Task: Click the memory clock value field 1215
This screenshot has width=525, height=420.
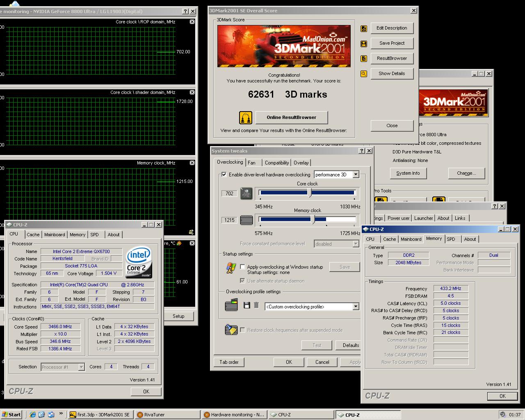Action: click(x=229, y=220)
